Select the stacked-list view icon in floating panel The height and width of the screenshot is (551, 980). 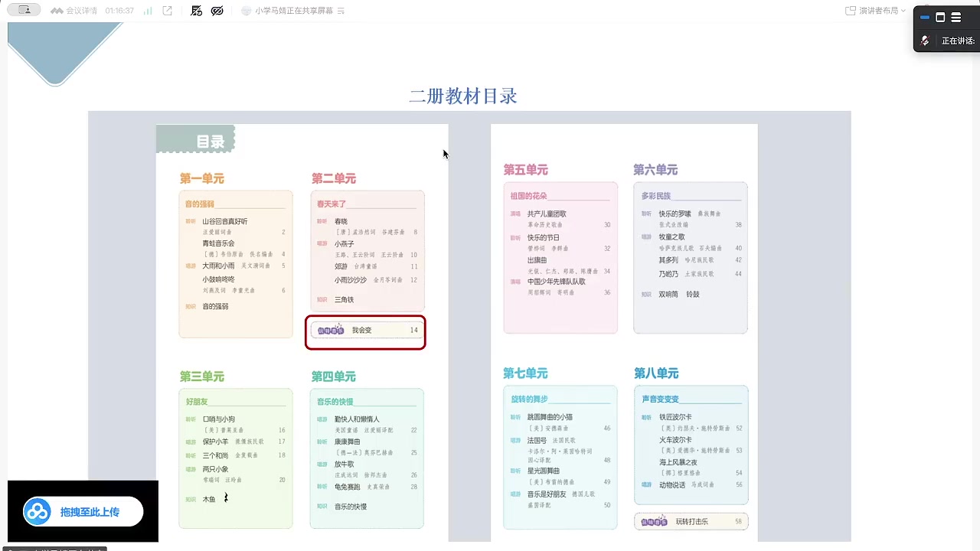coord(956,18)
